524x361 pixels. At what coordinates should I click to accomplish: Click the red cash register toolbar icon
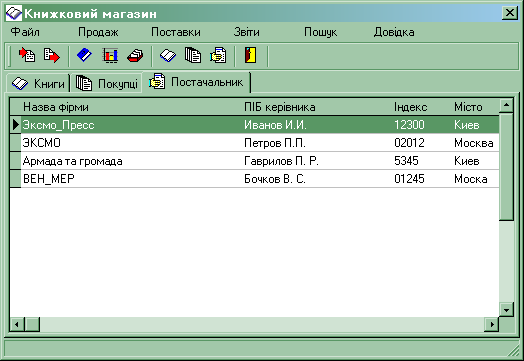click(135, 55)
